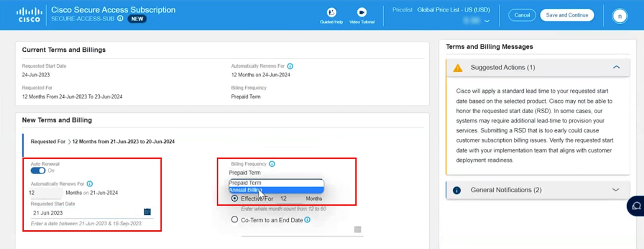This screenshot has width=644, height=249.
Task: Click Save and Continue
Action: click(x=567, y=15)
